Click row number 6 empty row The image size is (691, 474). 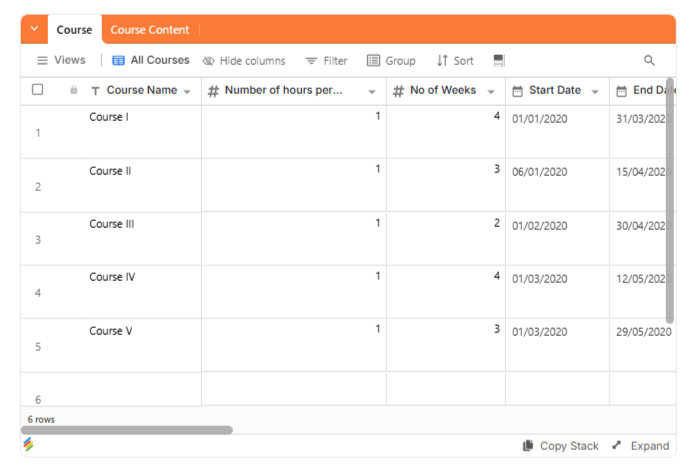click(x=38, y=400)
